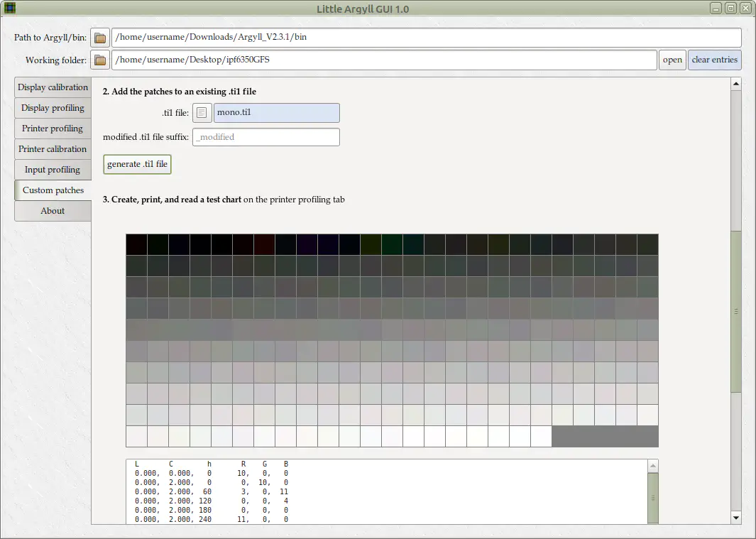The width and height of the screenshot is (756, 539).
Task: Minimize the Little Argyll GUI window
Action: 716,9
